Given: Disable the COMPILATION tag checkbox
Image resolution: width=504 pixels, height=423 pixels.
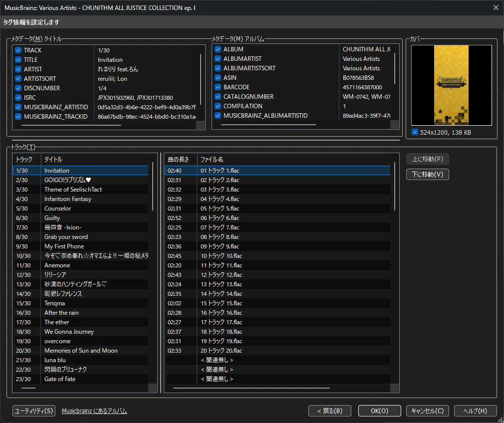Looking at the screenshot, I should point(218,106).
